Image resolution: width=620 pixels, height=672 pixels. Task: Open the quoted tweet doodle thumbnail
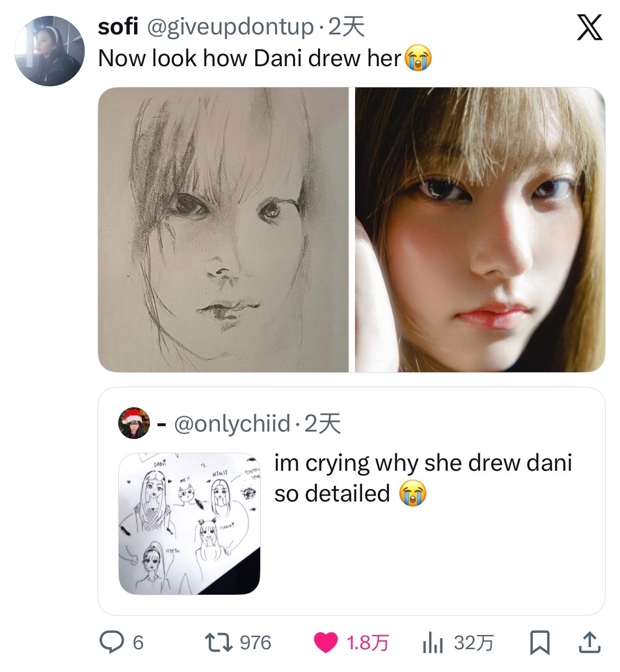pyautogui.click(x=189, y=523)
